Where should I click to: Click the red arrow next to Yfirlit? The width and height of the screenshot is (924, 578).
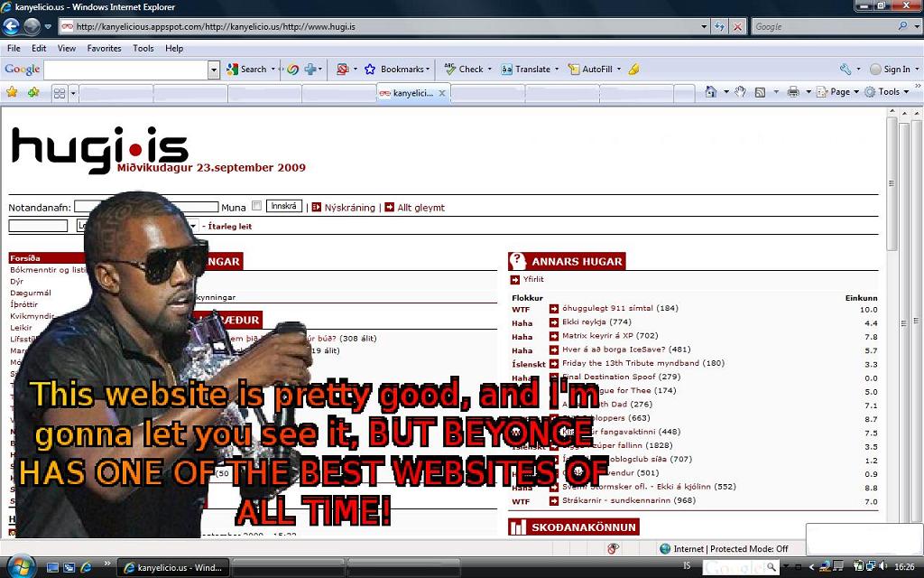tap(515, 280)
